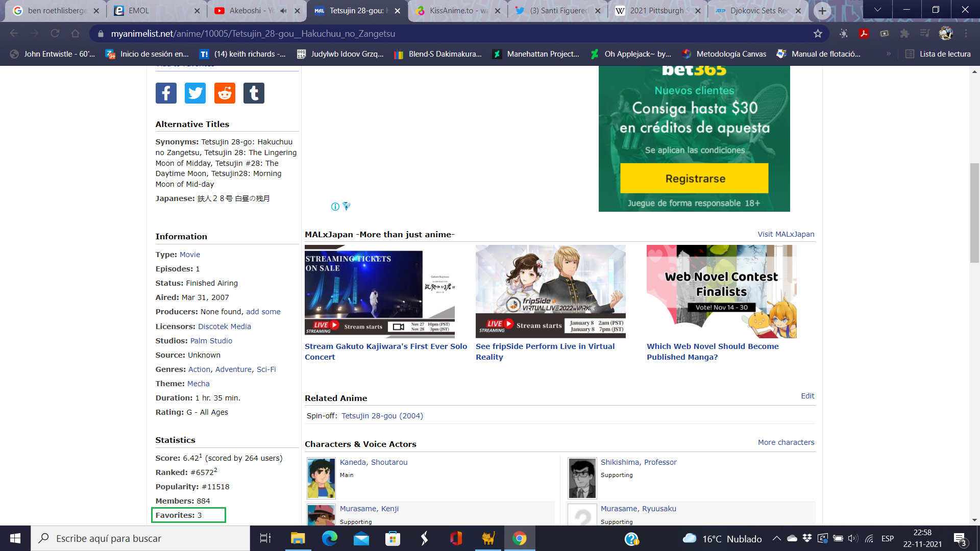Viewport: 980px width, 551px height.
Task: Reload the page with refresh icon
Action: coord(55,34)
